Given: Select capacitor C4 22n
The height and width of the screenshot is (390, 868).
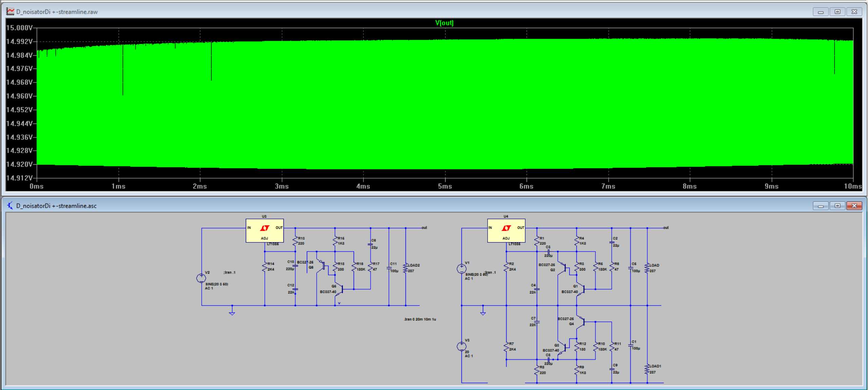Looking at the screenshot, I should click(537, 289).
